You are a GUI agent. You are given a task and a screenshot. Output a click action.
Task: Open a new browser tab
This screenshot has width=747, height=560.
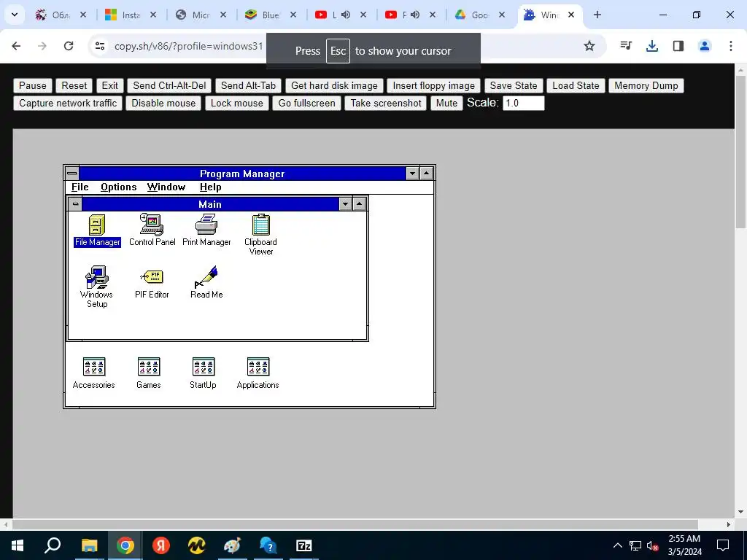click(597, 15)
